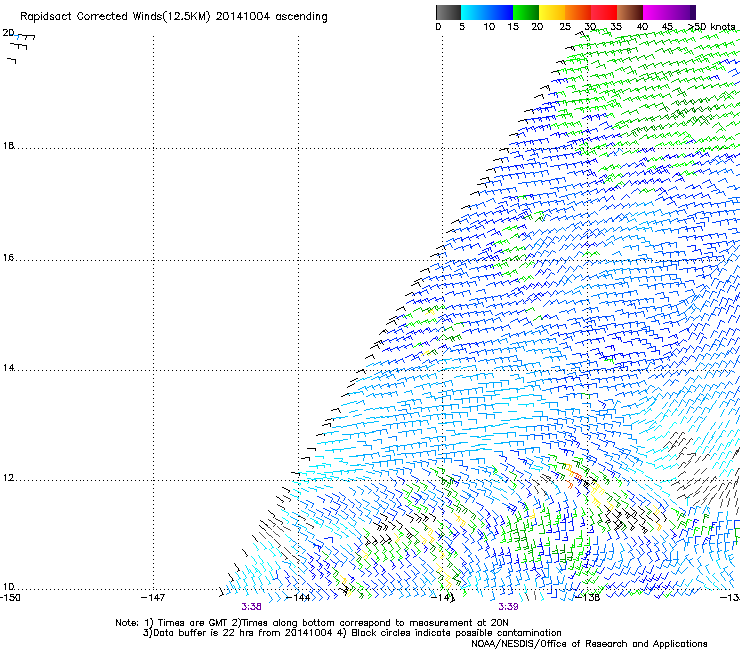
Task: Click the latitude '14' axis label
Action: coord(8,368)
